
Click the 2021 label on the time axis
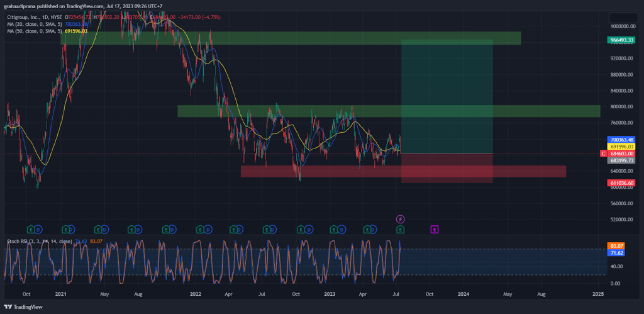(x=60, y=294)
